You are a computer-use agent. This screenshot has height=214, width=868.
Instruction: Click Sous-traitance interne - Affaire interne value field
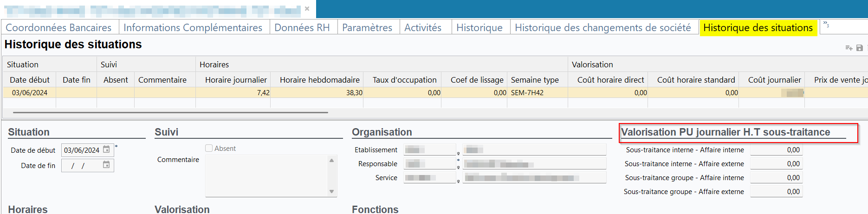[776, 150]
